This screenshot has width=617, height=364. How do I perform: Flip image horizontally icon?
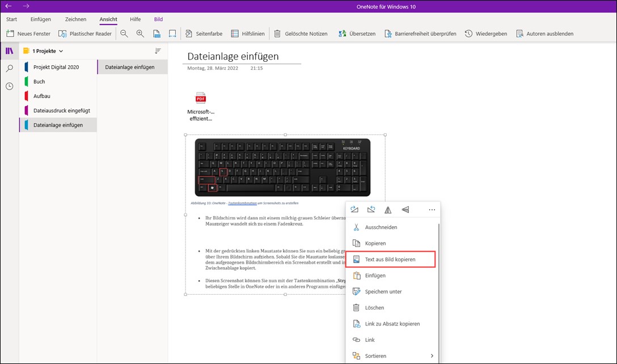click(x=388, y=210)
